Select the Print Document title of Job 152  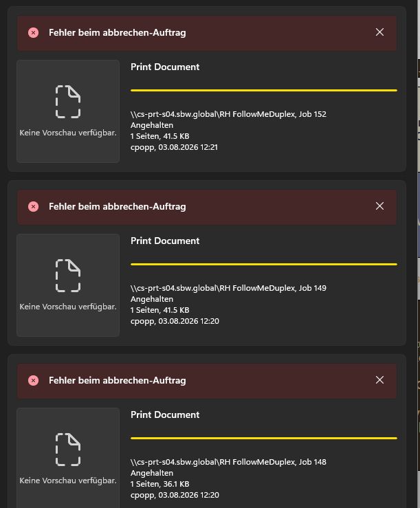[165, 67]
